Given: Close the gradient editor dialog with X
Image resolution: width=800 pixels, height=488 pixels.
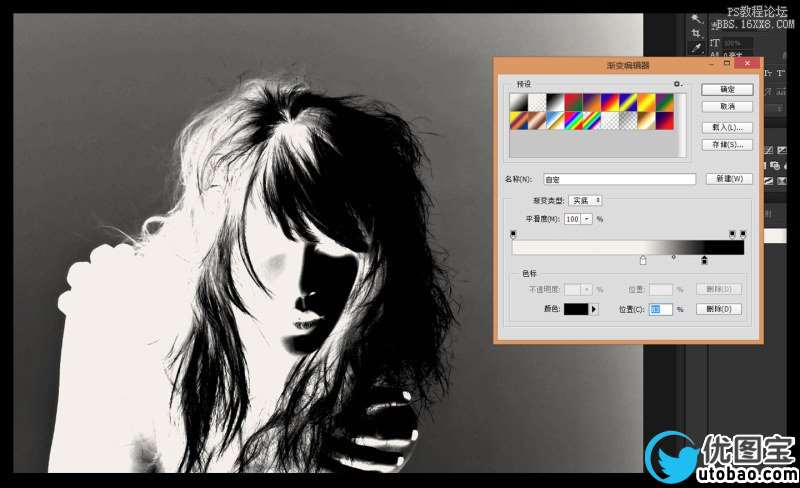Looking at the screenshot, I should [747, 63].
